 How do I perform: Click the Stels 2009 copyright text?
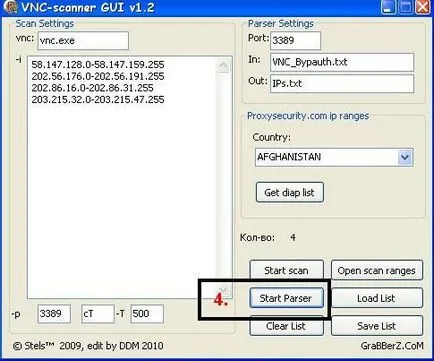(88, 346)
